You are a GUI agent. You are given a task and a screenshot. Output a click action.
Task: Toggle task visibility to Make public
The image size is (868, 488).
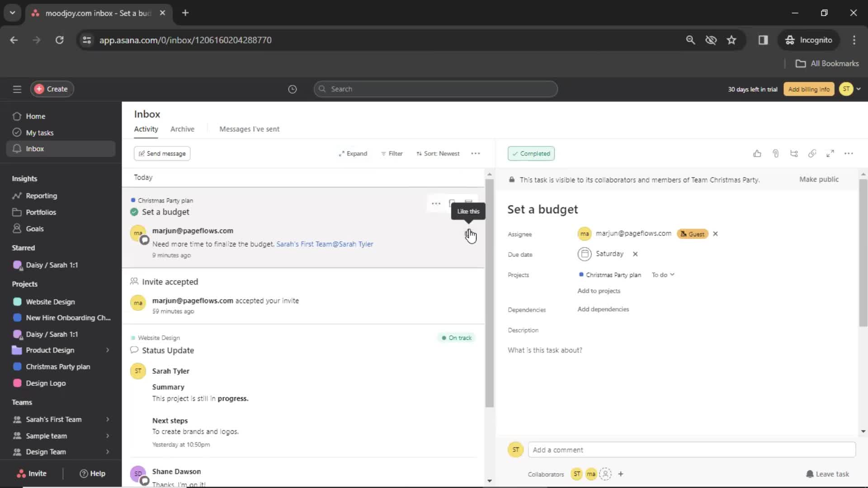click(x=819, y=179)
